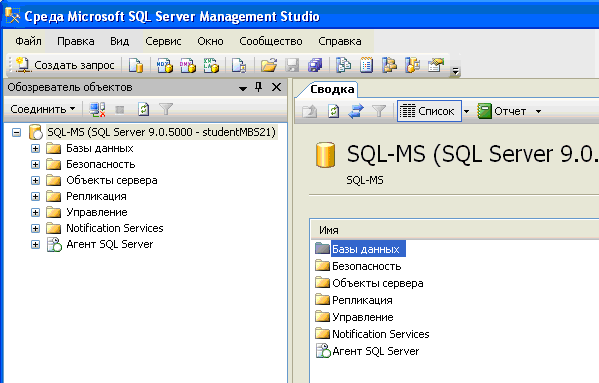This screenshot has width=599, height=383.
Task: Click the Save All stacked disks icon
Action: pos(315,65)
